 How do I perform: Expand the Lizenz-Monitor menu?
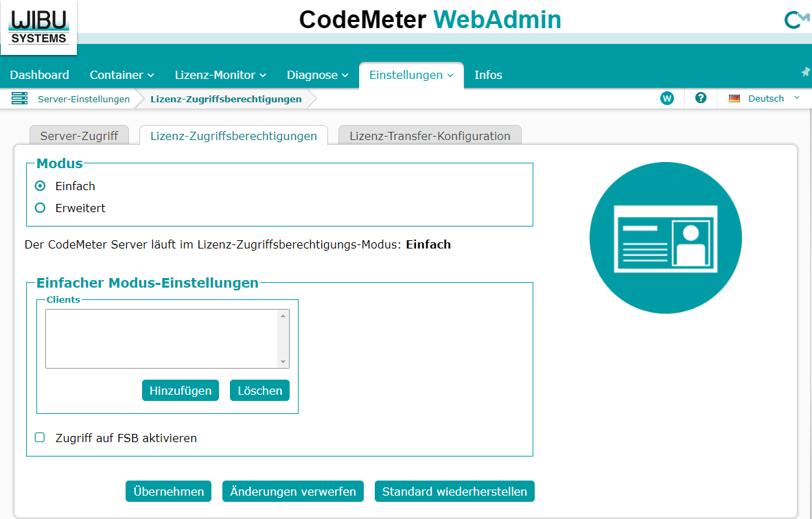click(x=220, y=75)
